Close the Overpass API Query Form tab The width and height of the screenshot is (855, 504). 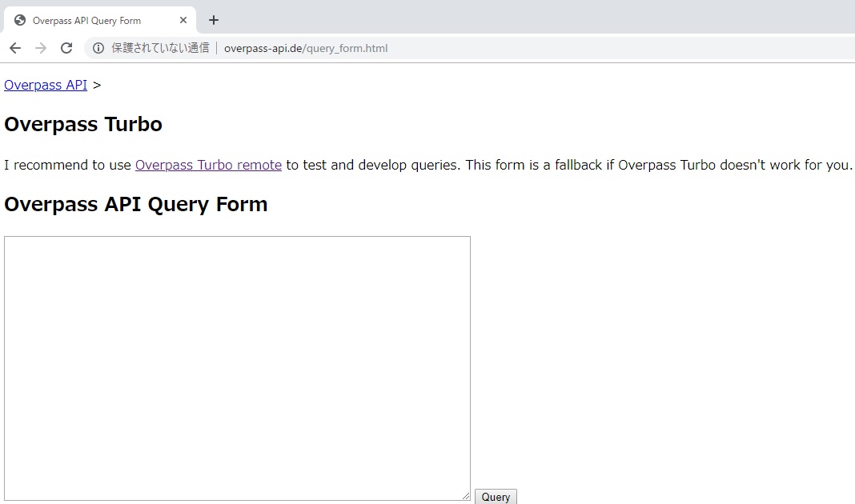tap(183, 20)
